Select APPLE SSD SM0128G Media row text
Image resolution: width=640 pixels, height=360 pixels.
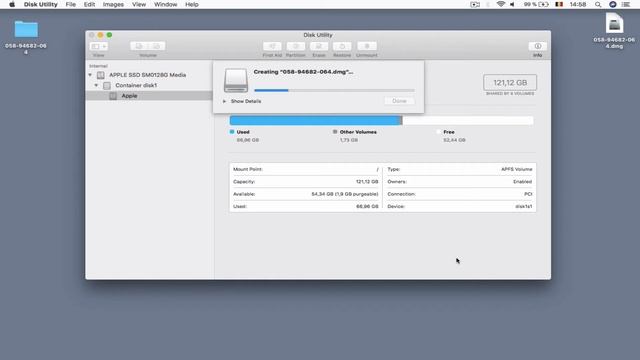click(147, 75)
